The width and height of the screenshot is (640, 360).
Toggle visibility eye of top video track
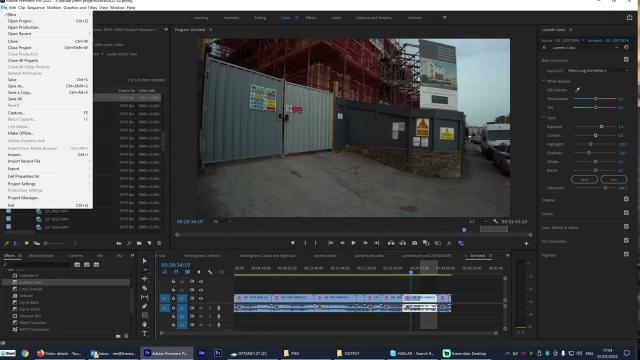click(201, 282)
